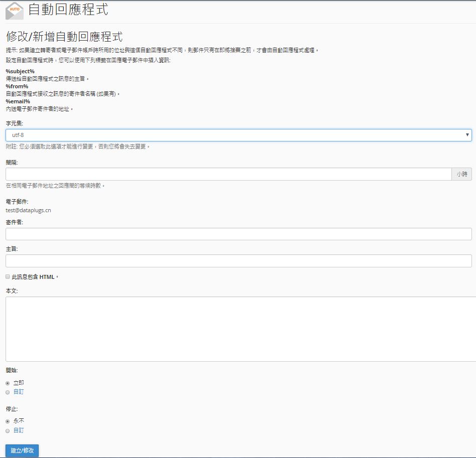The width and height of the screenshot is (476, 458).
Task: Click the dropdown arrow on the utf-8 selector
Action: [468, 135]
